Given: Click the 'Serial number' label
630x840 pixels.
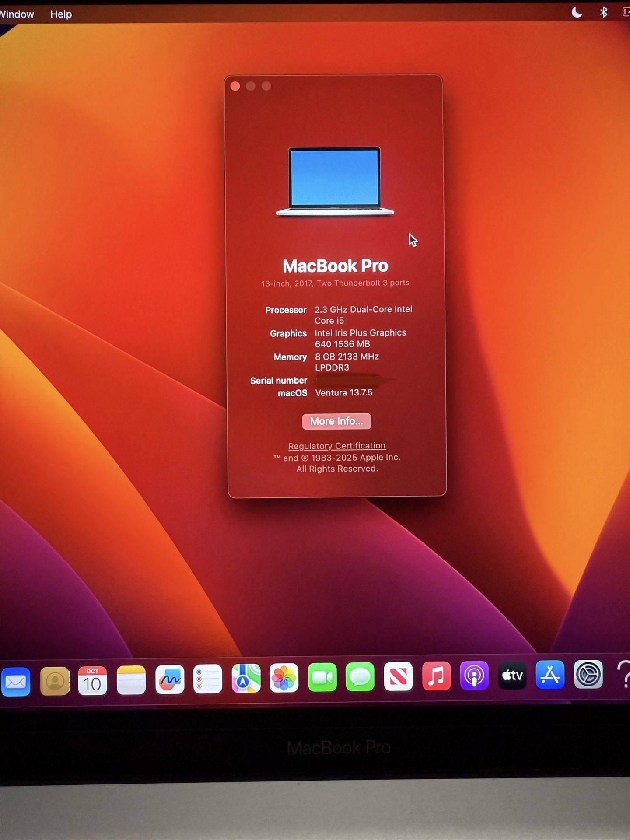Looking at the screenshot, I should point(279,381).
